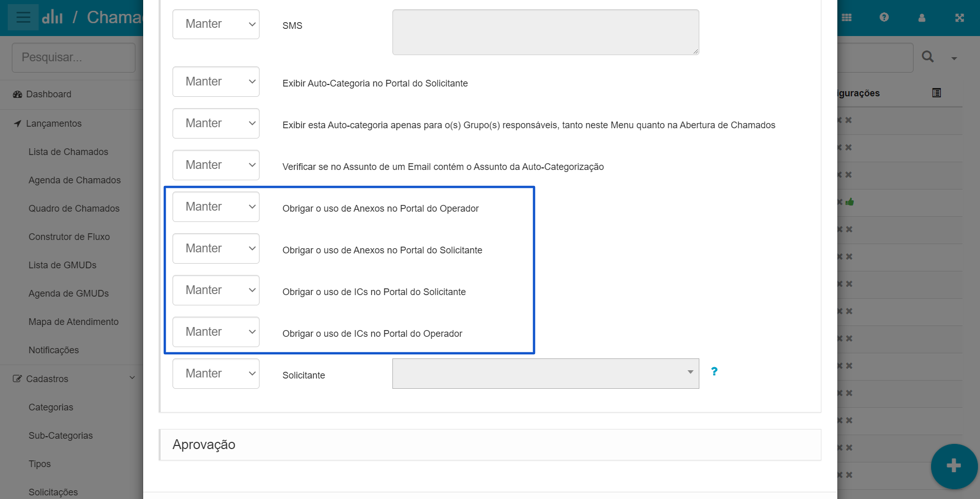Image resolution: width=980 pixels, height=499 pixels.
Task: Open Manter dropdown for Solicitante row
Action: point(216,373)
